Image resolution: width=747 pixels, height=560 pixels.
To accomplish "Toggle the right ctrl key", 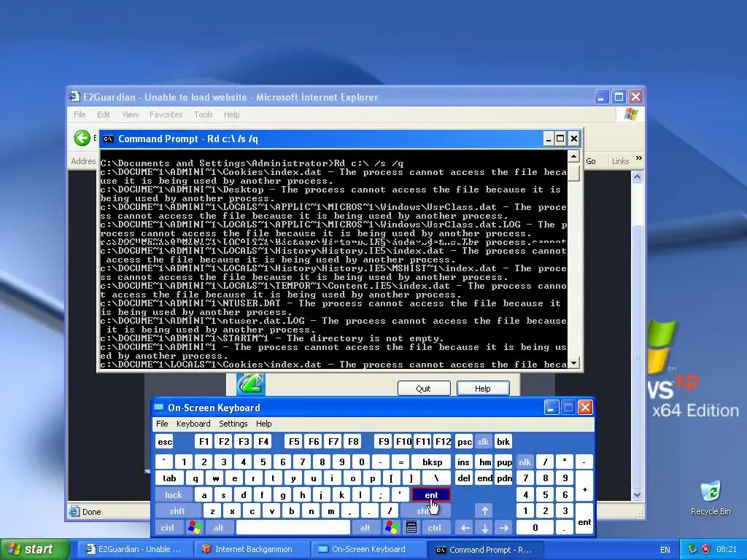I will point(434,528).
